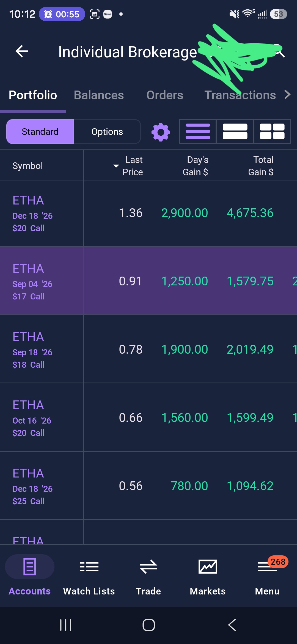This screenshot has width=297, height=644.
Task: Open Markets chart icon
Action: click(x=208, y=576)
